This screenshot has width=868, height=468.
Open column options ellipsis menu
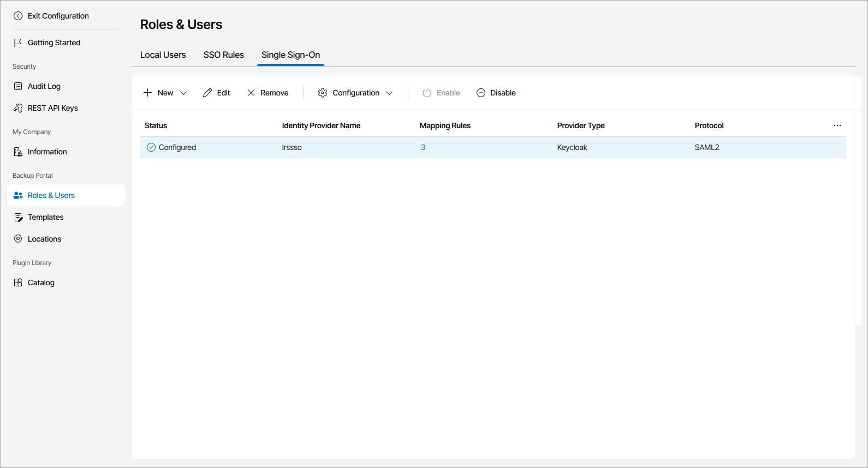(x=837, y=125)
